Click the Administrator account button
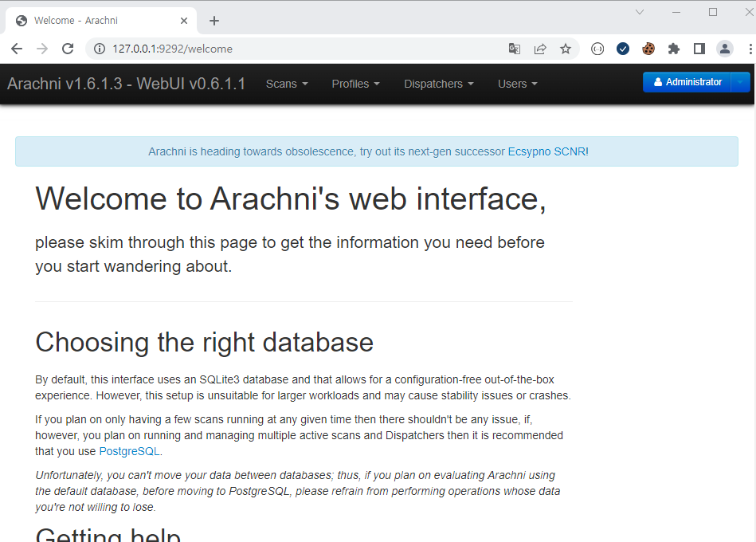Viewport: 756px width, 542px height. click(x=687, y=82)
